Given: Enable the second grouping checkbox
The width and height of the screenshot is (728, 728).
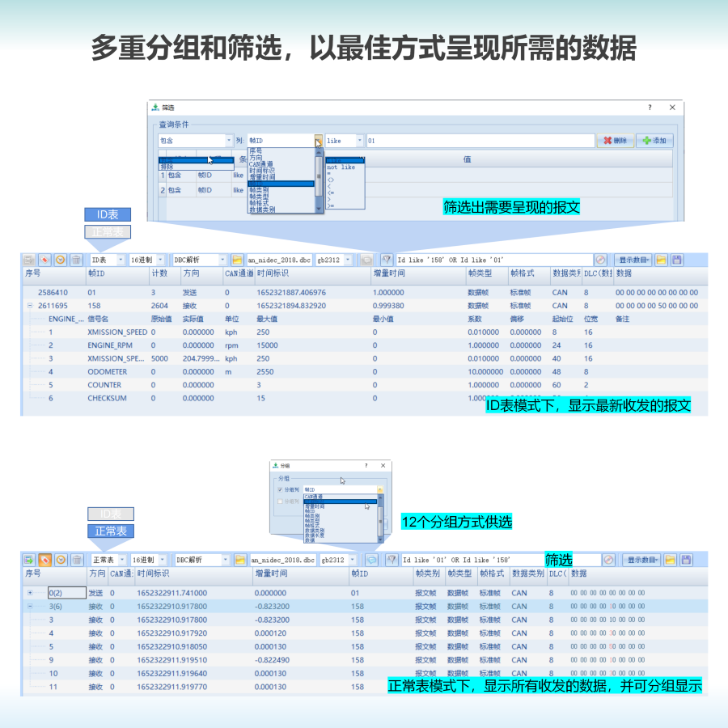Looking at the screenshot, I should coord(280,502).
